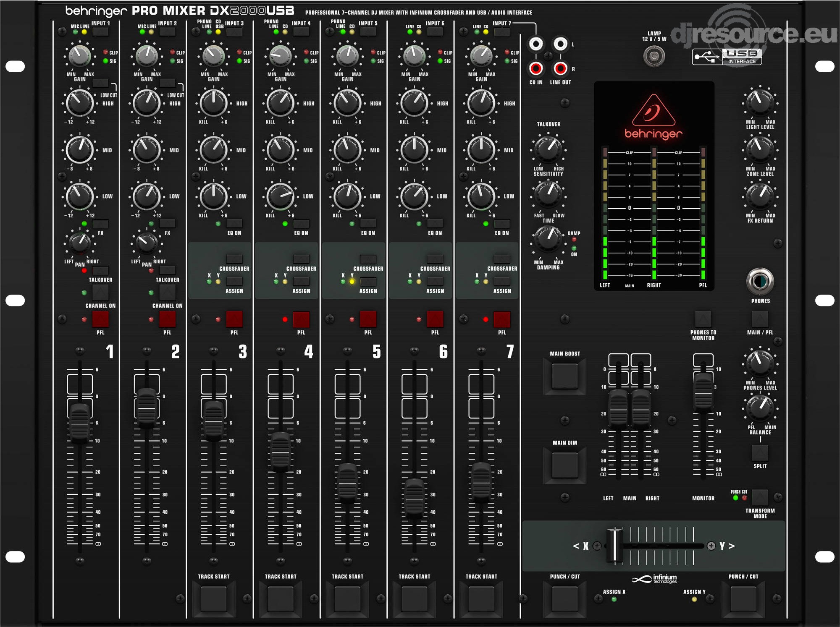This screenshot has height=627, width=840.
Task: Click the stereo level meter display
Action: [x=654, y=186]
